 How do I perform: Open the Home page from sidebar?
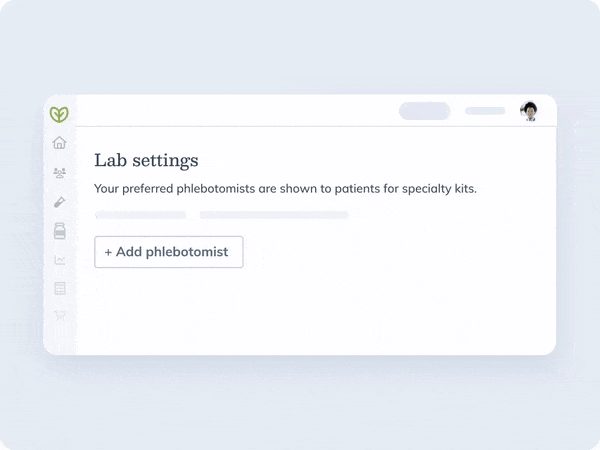click(59, 142)
